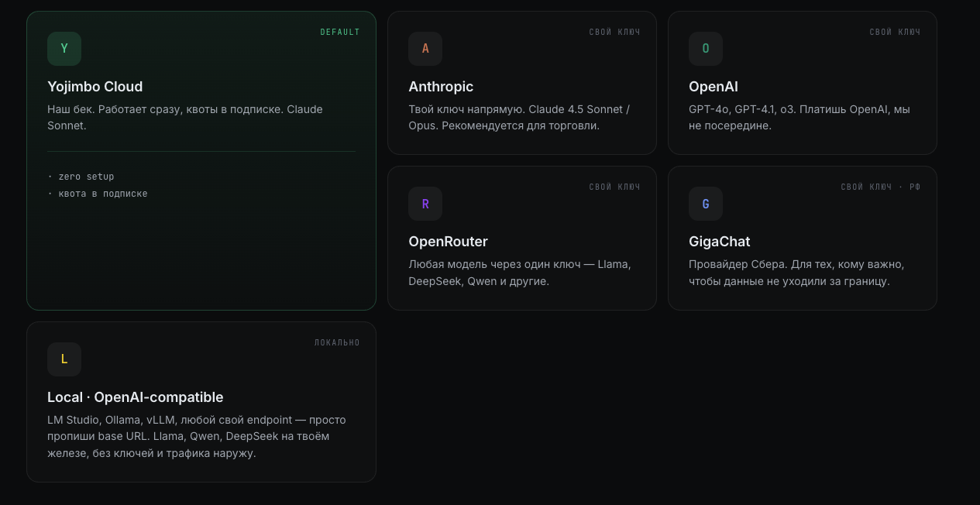Click LM Studio, Ollama description text
The width and height of the screenshot is (980, 505).
tap(197, 437)
